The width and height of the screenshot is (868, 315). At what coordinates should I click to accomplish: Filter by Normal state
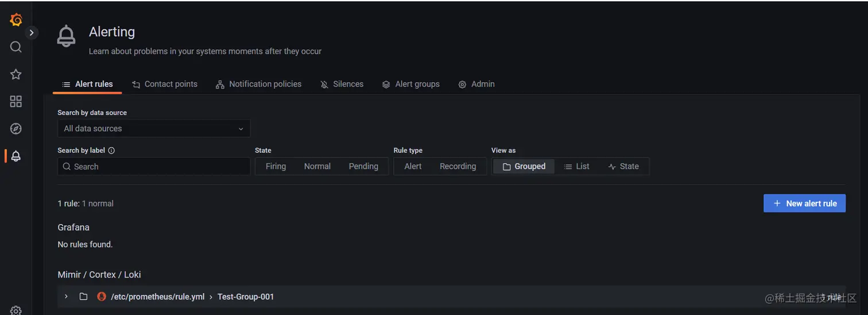coord(317,167)
